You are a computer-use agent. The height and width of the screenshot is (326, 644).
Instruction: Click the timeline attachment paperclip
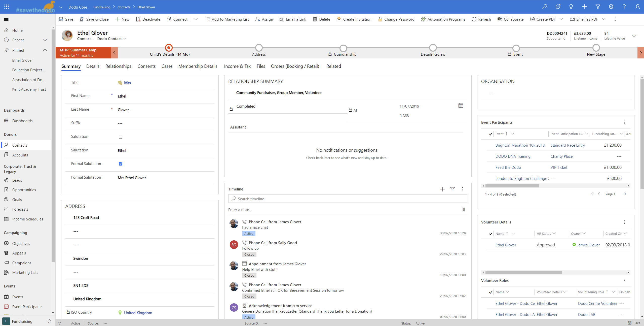(x=463, y=209)
